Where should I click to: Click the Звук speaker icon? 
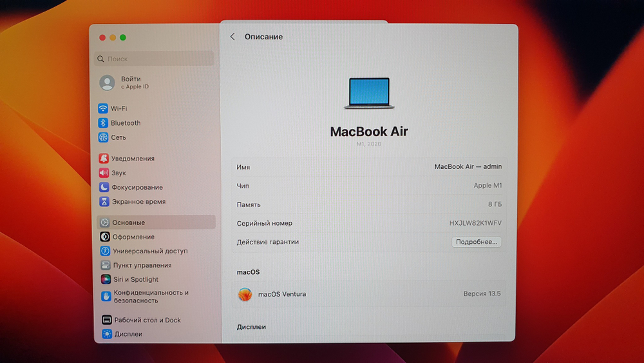click(104, 173)
